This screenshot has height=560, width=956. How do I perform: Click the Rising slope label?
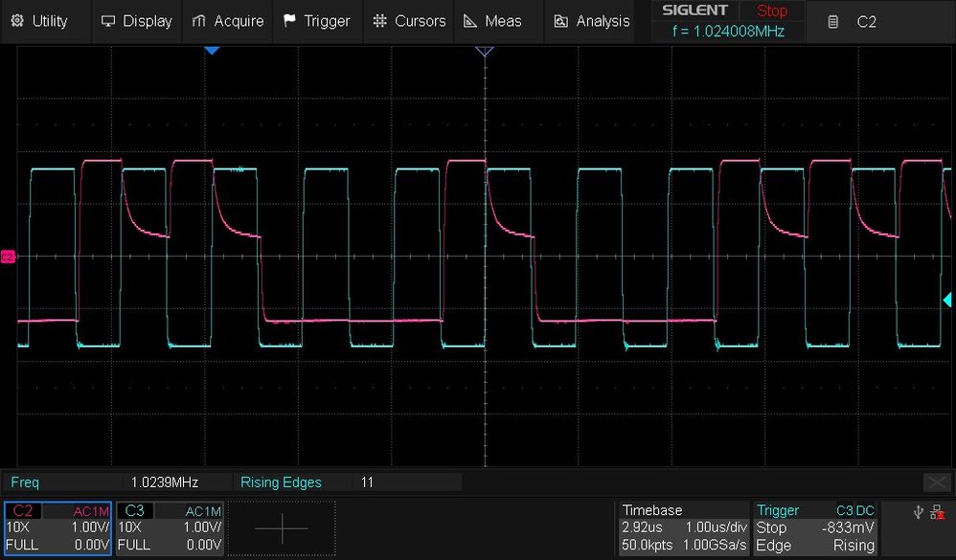(854, 546)
